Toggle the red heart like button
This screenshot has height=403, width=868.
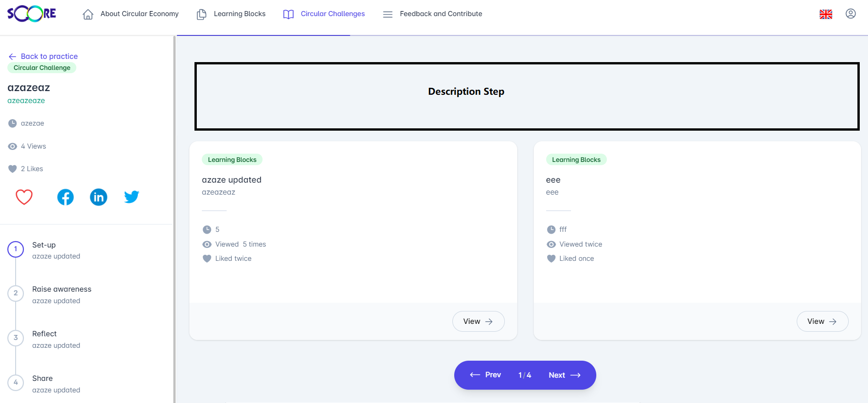24,197
